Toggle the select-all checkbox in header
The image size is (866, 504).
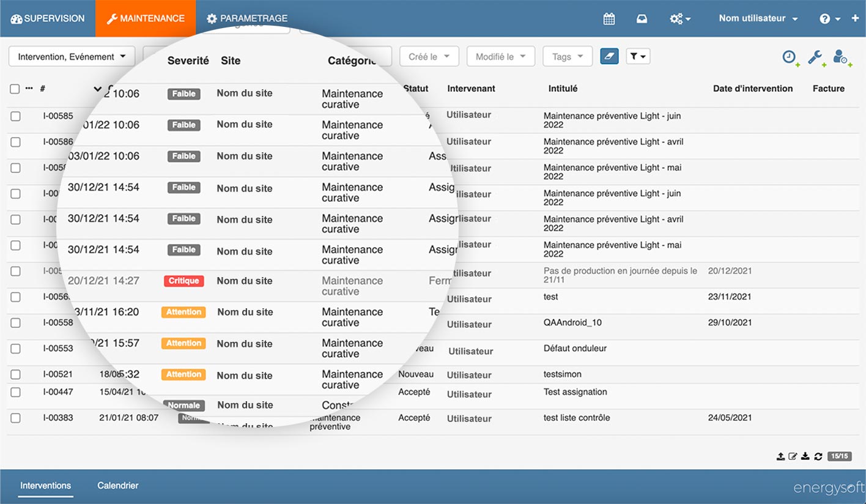point(15,89)
